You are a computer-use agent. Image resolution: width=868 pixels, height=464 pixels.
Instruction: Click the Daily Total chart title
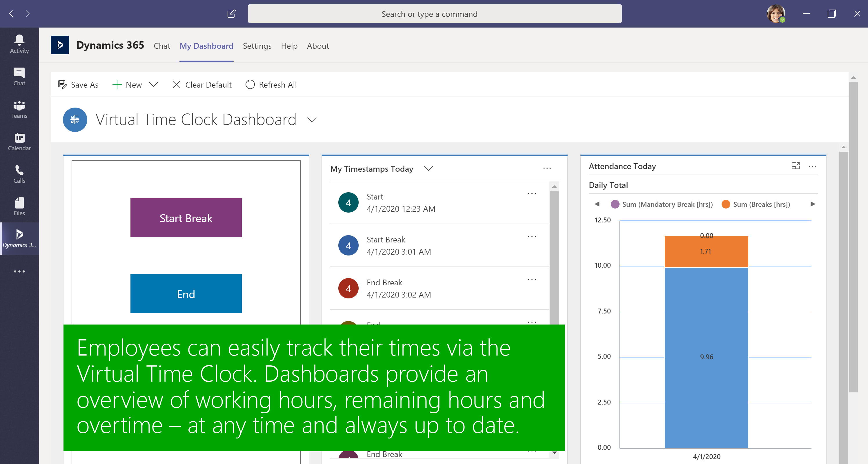[x=608, y=185]
